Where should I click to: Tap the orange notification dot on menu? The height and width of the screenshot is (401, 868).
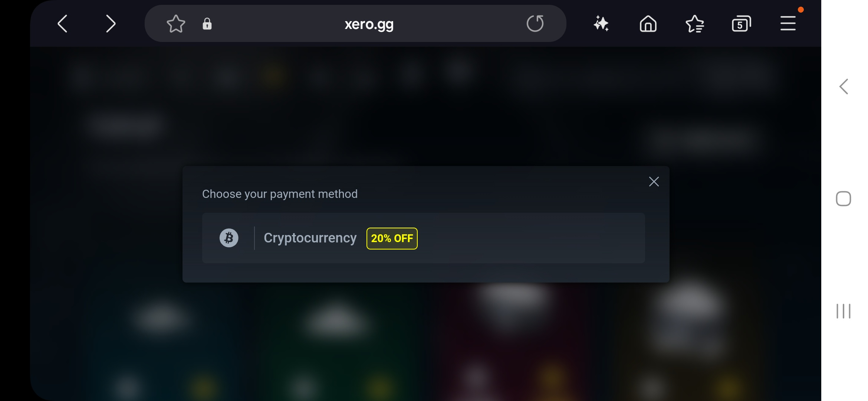pos(801,10)
